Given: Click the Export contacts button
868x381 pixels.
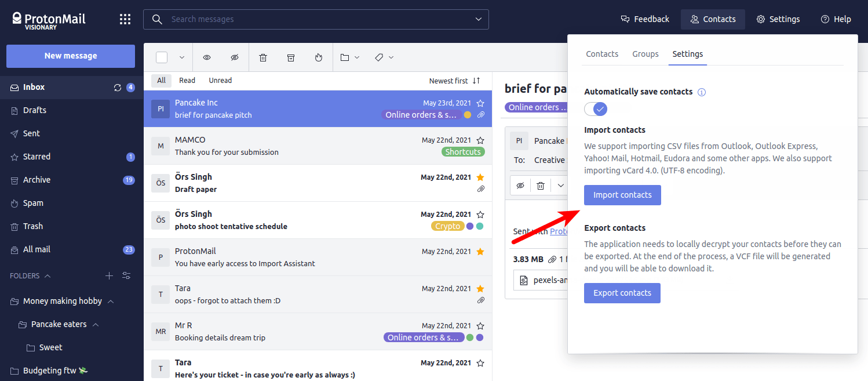Looking at the screenshot, I should [622, 293].
